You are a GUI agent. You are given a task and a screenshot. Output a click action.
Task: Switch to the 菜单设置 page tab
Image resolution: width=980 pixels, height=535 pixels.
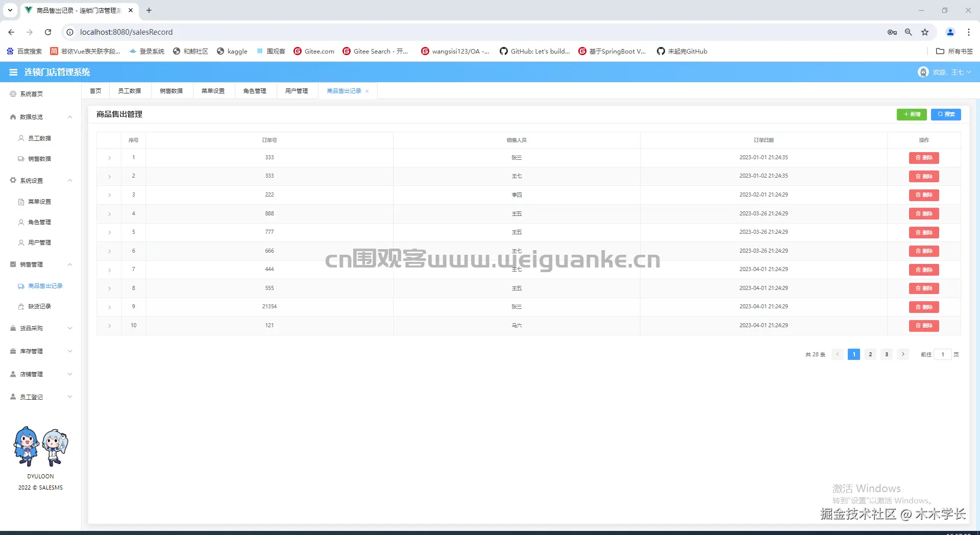pos(213,91)
